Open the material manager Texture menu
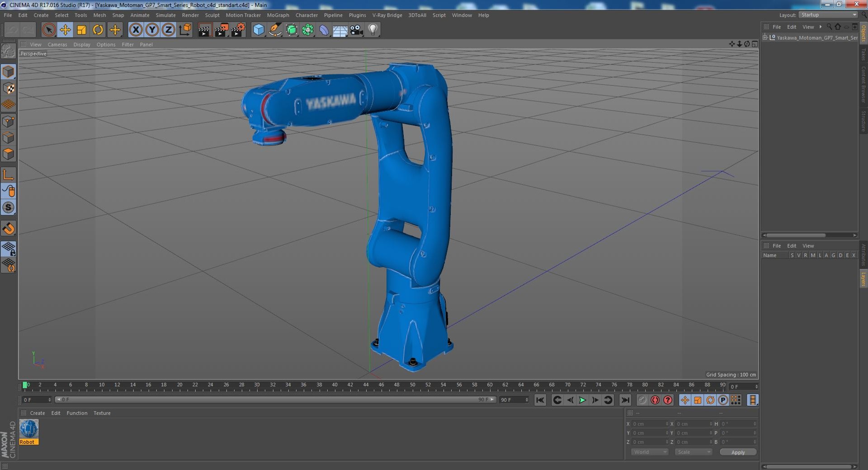Screen dimensions: 868x470 point(102,413)
